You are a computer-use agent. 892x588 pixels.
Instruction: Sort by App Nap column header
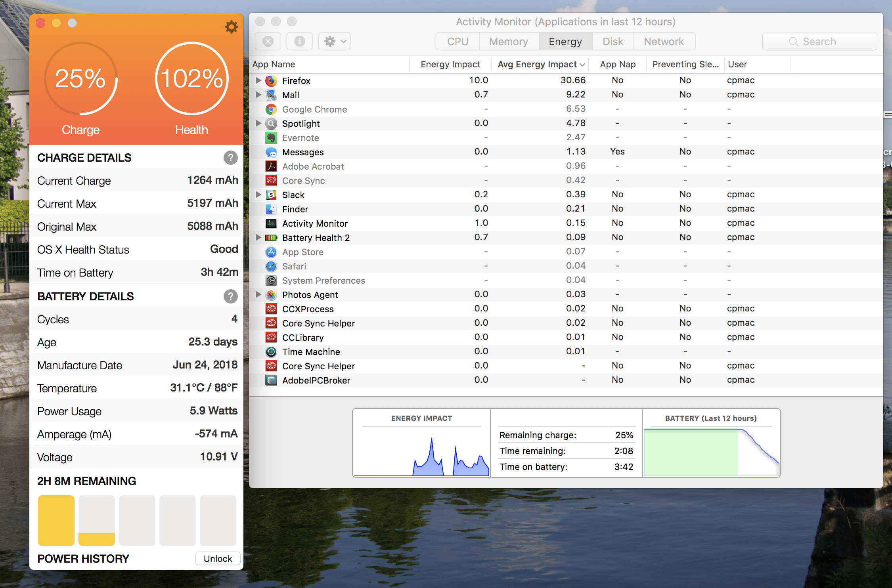pos(618,64)
